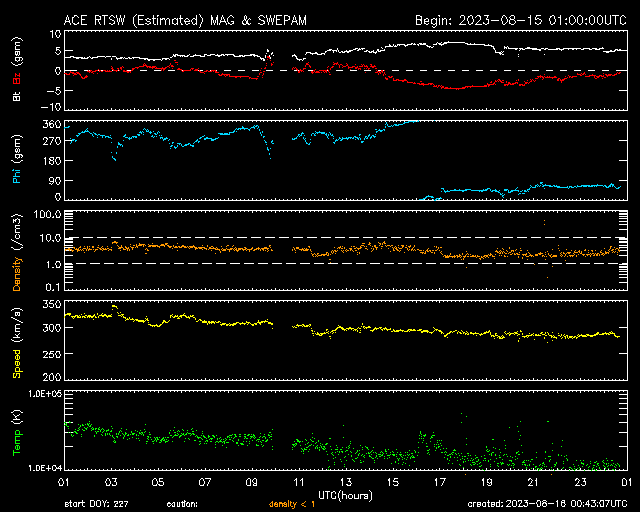
Task: Click the orange 'density < 1' caution legend
Action: pos(292,505)
